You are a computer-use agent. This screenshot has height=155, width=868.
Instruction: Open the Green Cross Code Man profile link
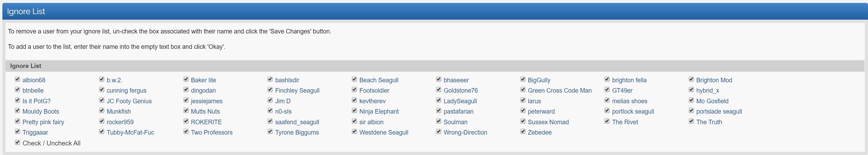(x=559, y=91)
